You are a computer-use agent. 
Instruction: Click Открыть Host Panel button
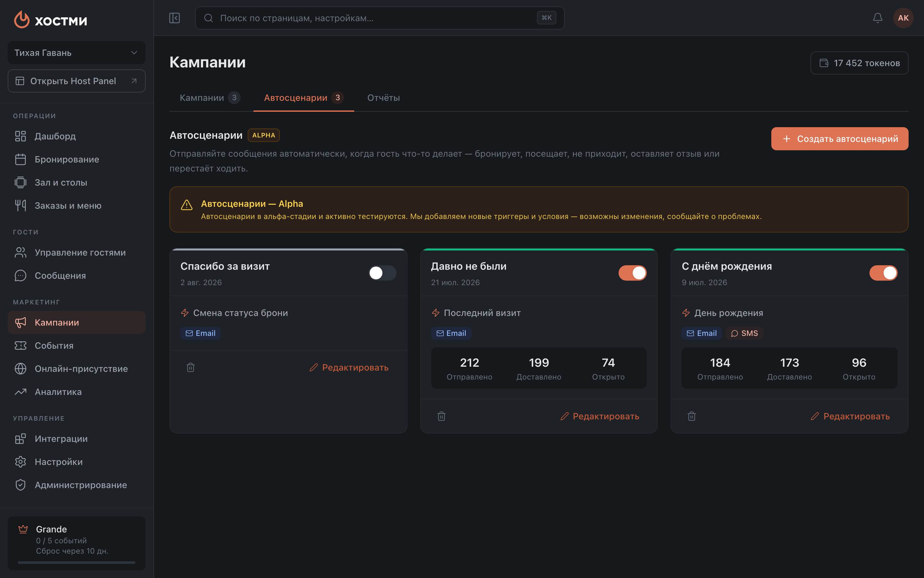point(76,81)
